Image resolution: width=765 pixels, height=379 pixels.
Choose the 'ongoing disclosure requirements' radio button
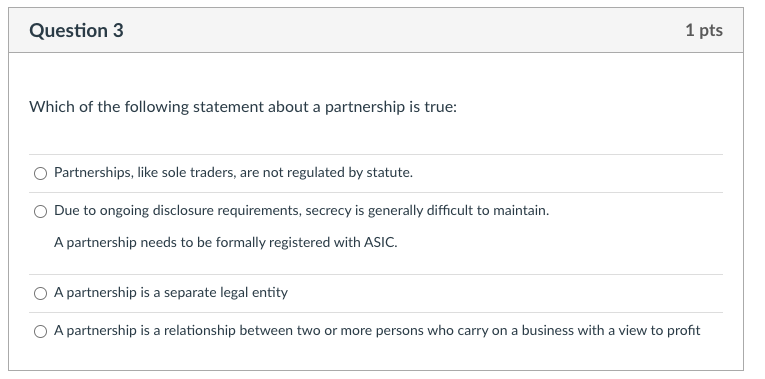(x=40, y=211)
